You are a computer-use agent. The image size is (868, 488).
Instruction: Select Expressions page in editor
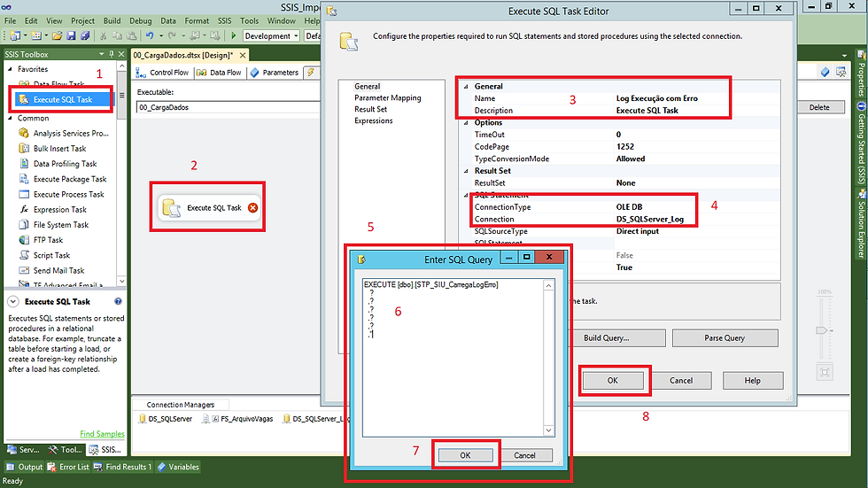(x=373, y=120)
